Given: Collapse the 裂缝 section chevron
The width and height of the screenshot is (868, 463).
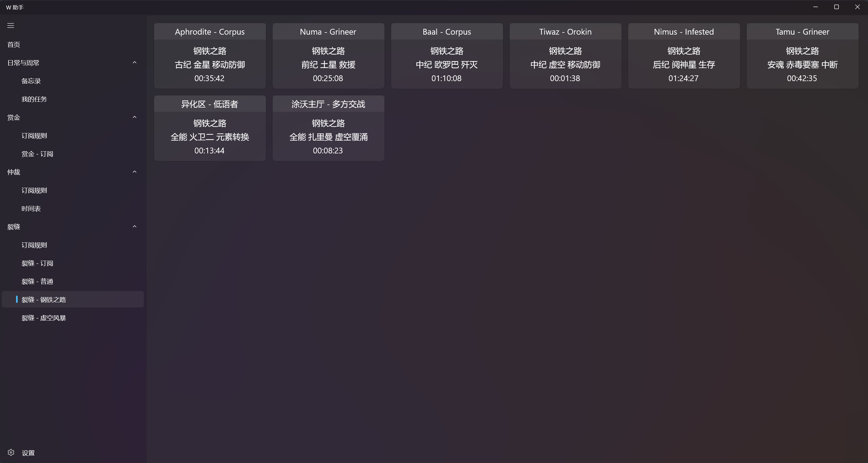Looking at the screenshot, I should (134, 227).
